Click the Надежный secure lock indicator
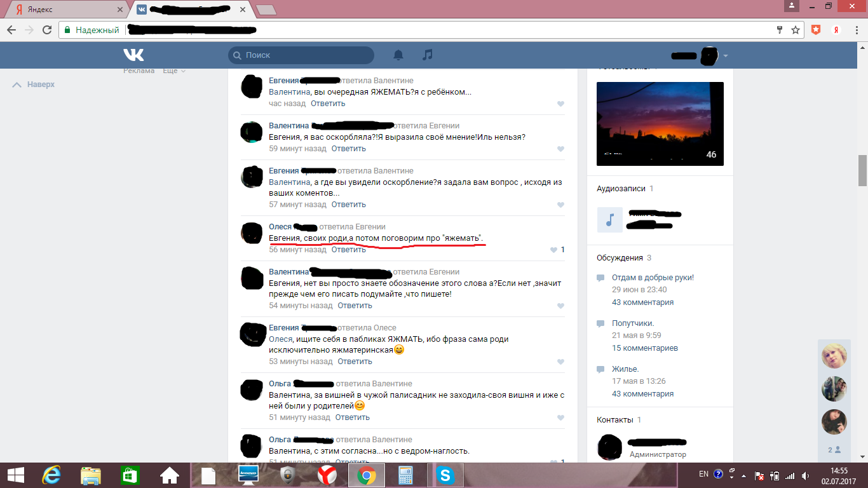Viewport: 868px width, 488px height. (x=92, y=30)
